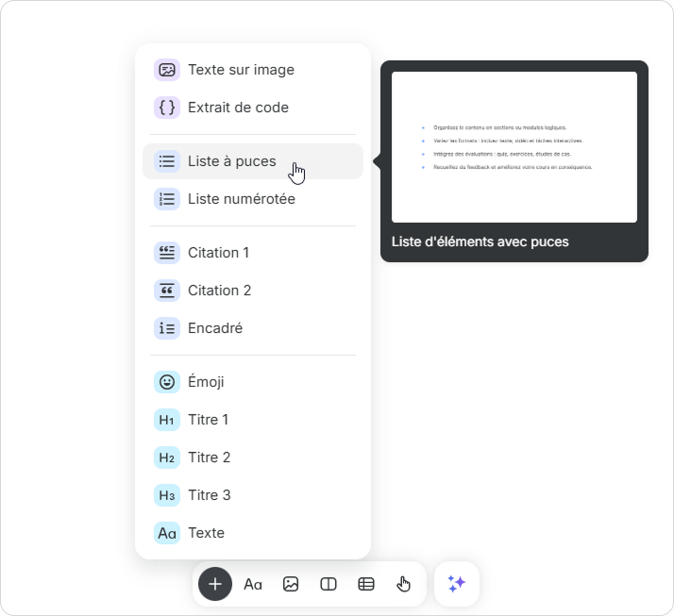674x616 pixels.
Task: Add a Citation 2 block
Action: (218, 291)
